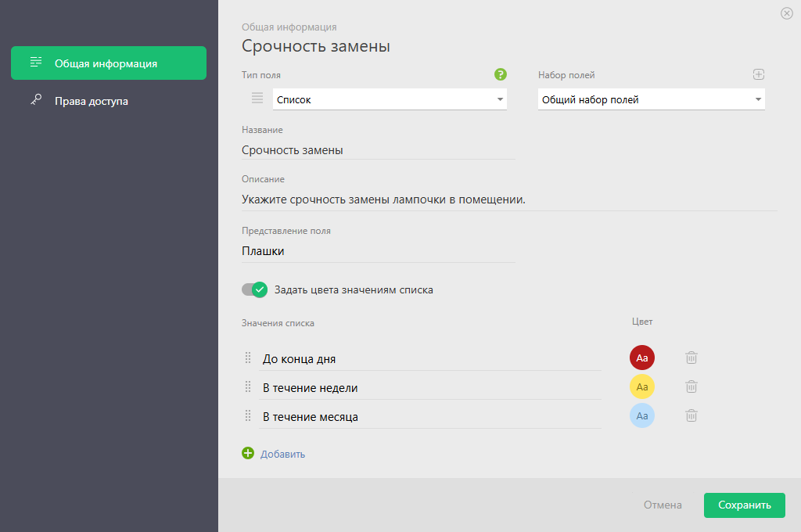Switch to "Общая информация" sidebar tab
This screenshot has width=801, height=532.
(109, 63)
